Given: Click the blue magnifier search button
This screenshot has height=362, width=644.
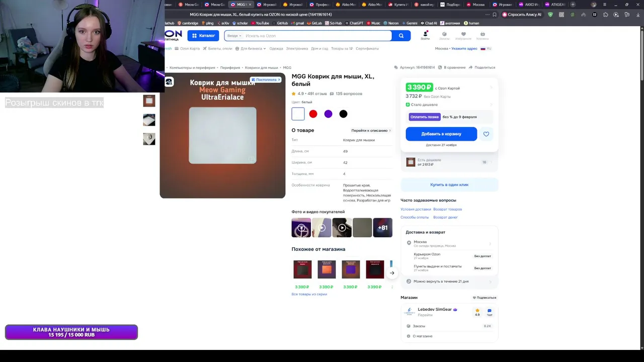Looking at the screenshot, I should click(401, 36).
